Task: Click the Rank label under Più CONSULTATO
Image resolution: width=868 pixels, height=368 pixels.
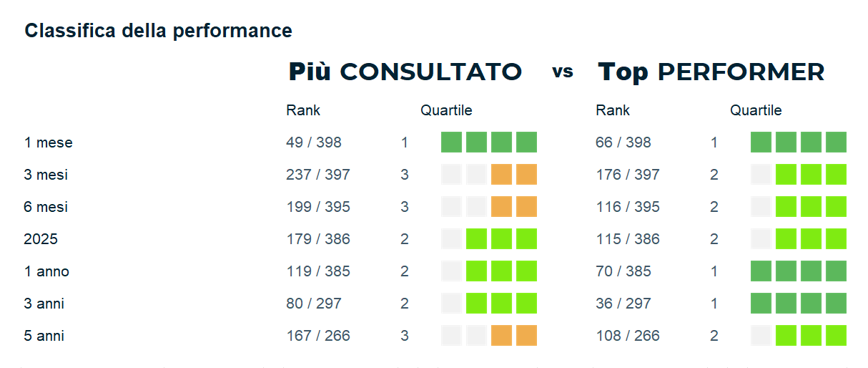Action: coord(303,110)
